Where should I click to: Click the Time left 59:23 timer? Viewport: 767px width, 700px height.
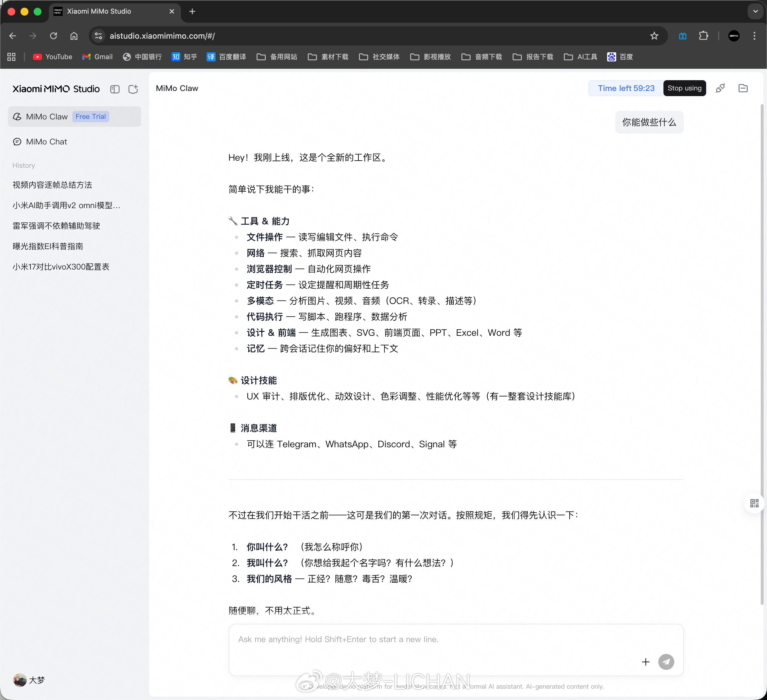tap(626, 88)
